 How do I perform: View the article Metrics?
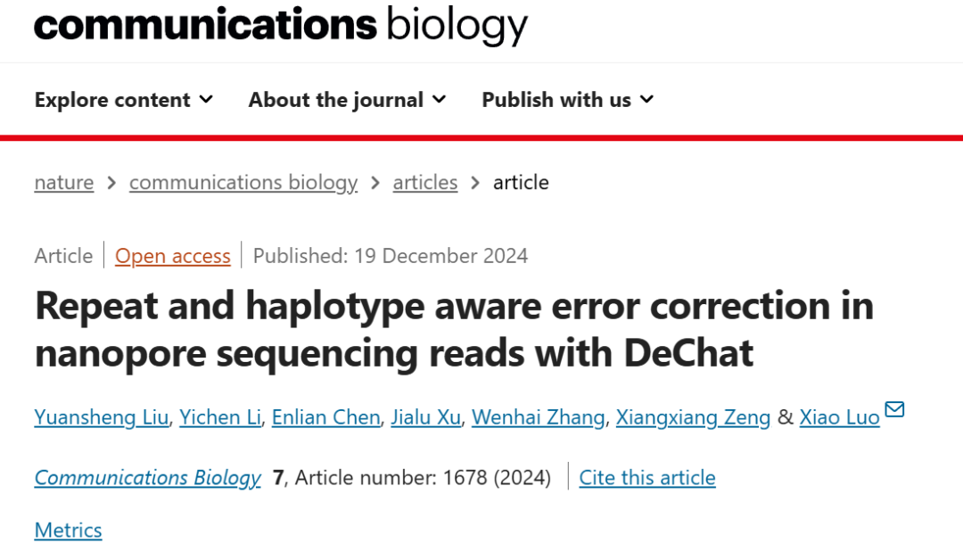pyautogui.click(x=69, y=531)
